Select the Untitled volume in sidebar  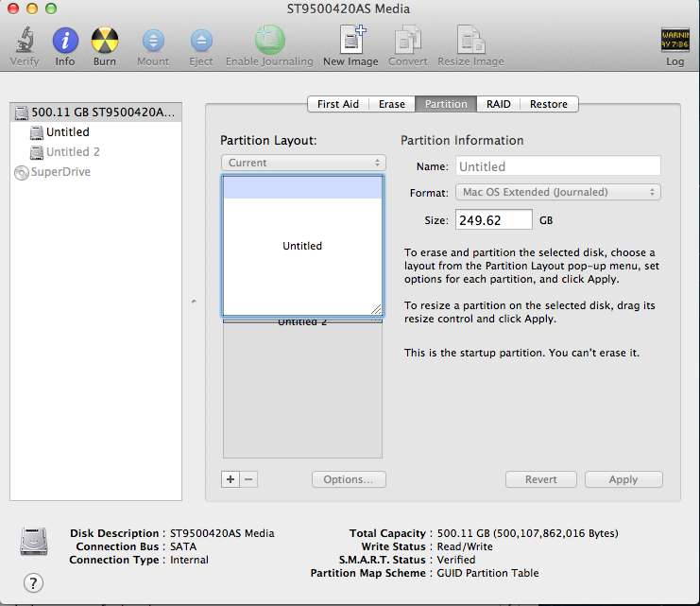95,132
